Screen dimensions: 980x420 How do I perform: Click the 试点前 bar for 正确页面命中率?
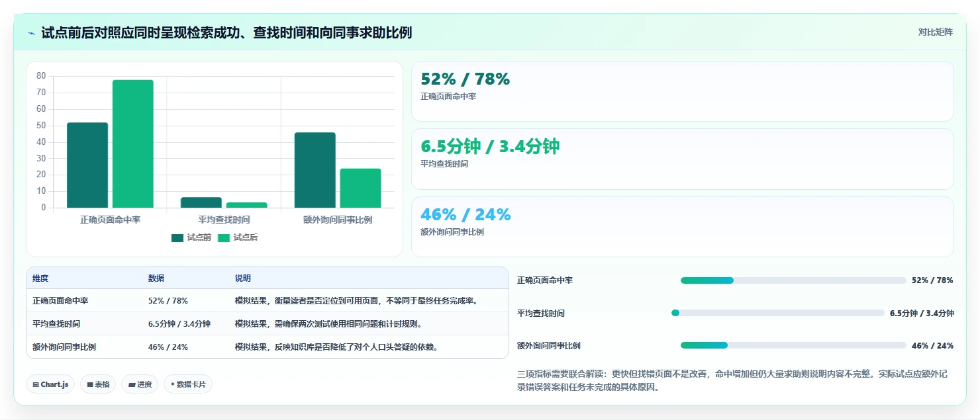tap(87, 165)
